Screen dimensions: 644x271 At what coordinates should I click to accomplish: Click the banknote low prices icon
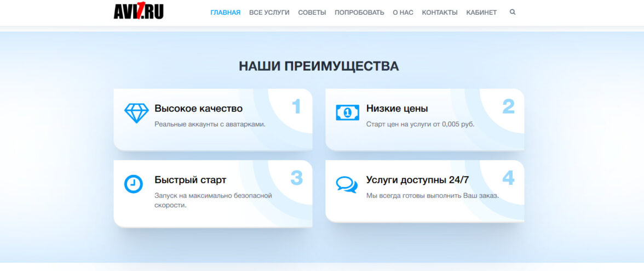point(347,112)
